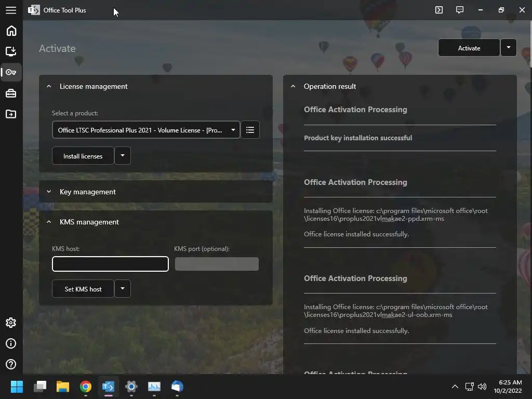The image size is (532, 399).
Task: Click "Product key installation successful" text
Action: pos(358,138)
